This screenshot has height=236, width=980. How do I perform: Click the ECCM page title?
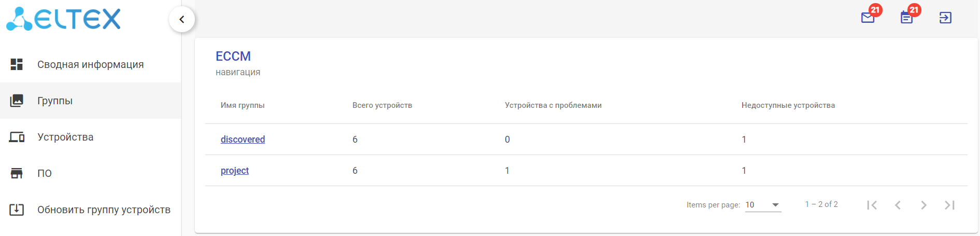[233, 56]
